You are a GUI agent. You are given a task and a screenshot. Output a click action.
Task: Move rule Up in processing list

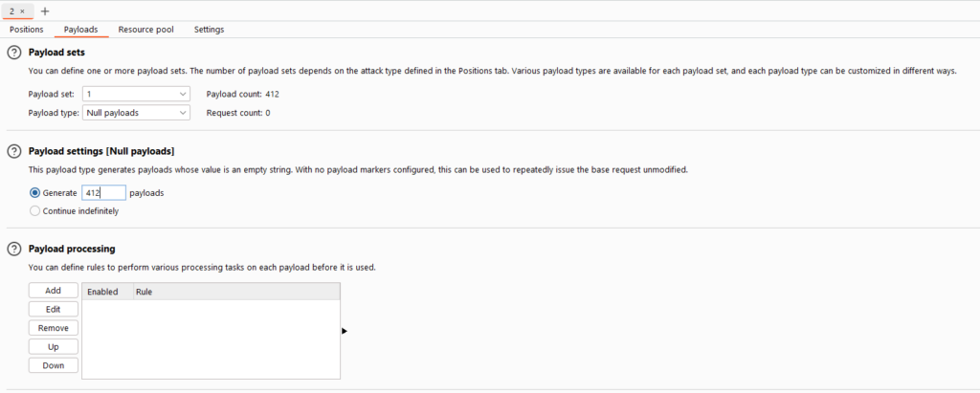[x=54, y=347]
